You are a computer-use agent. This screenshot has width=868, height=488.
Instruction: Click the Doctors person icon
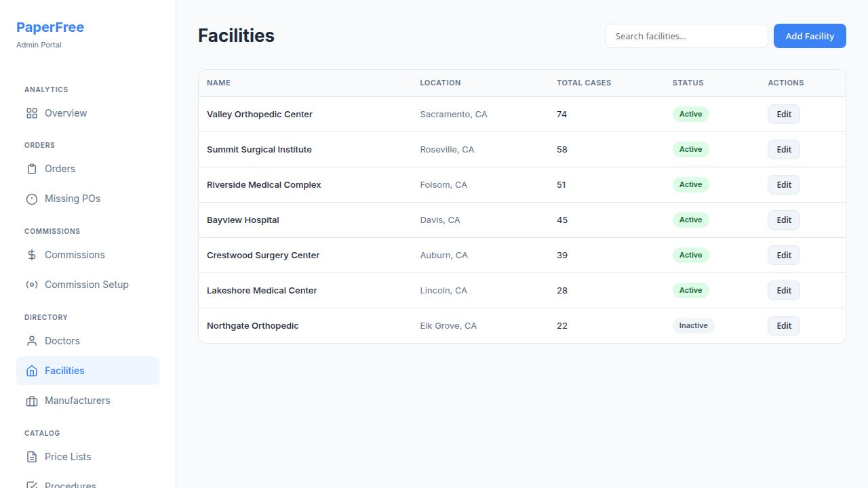pyautogui.click(x=31, y=341)
